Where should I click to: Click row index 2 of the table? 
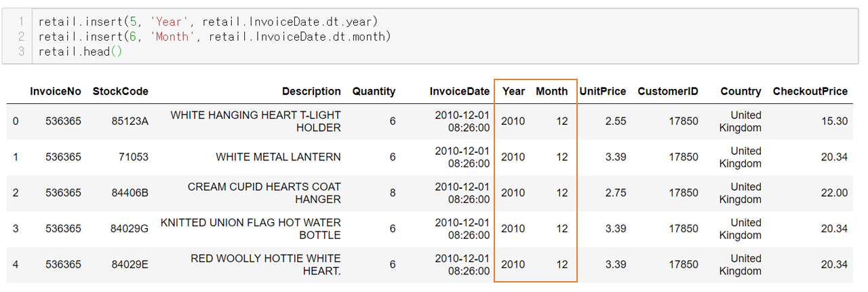[x=16, y=193]
